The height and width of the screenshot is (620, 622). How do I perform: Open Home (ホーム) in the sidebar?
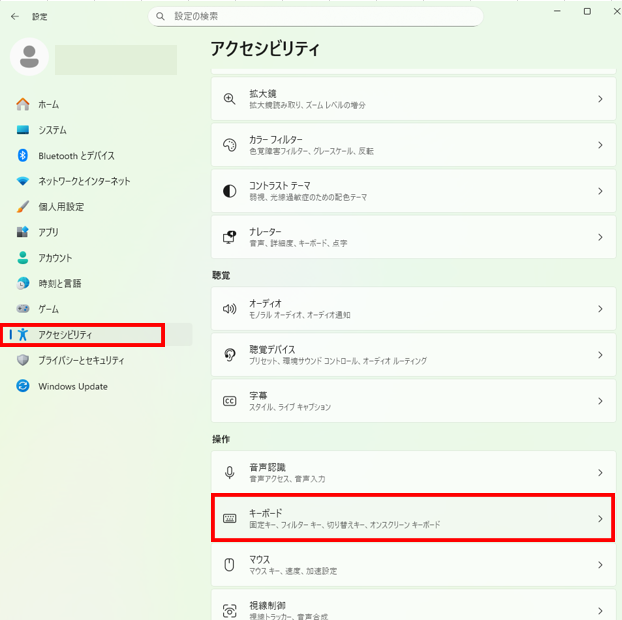tap(48, 104)
